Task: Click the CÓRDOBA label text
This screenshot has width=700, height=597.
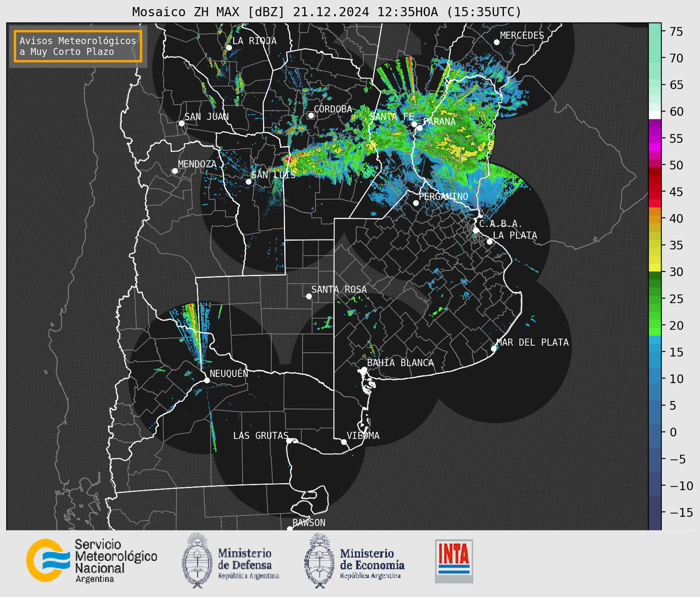Action: [x=333, y=109]
